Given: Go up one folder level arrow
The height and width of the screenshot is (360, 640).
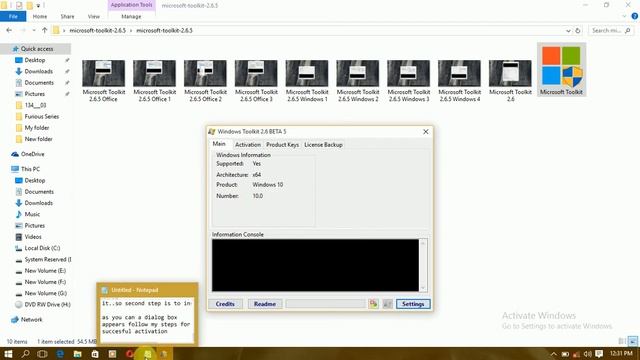Looking at the screenshot, I should tap(44, 30).
